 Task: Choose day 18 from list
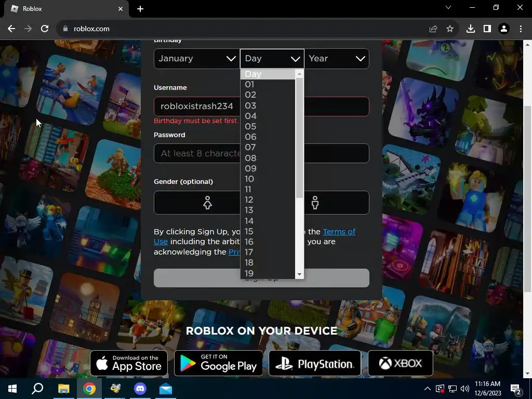[x=268, y=262]
